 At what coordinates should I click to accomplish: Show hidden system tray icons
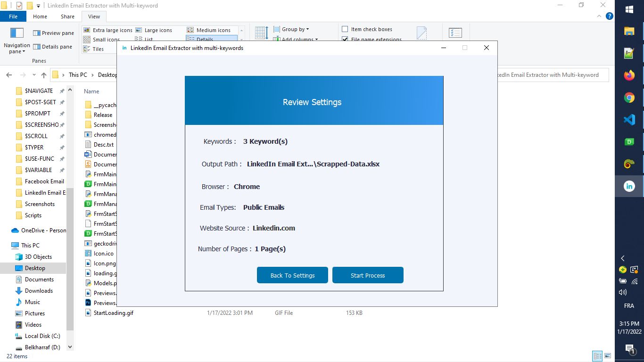coord(623,258)
